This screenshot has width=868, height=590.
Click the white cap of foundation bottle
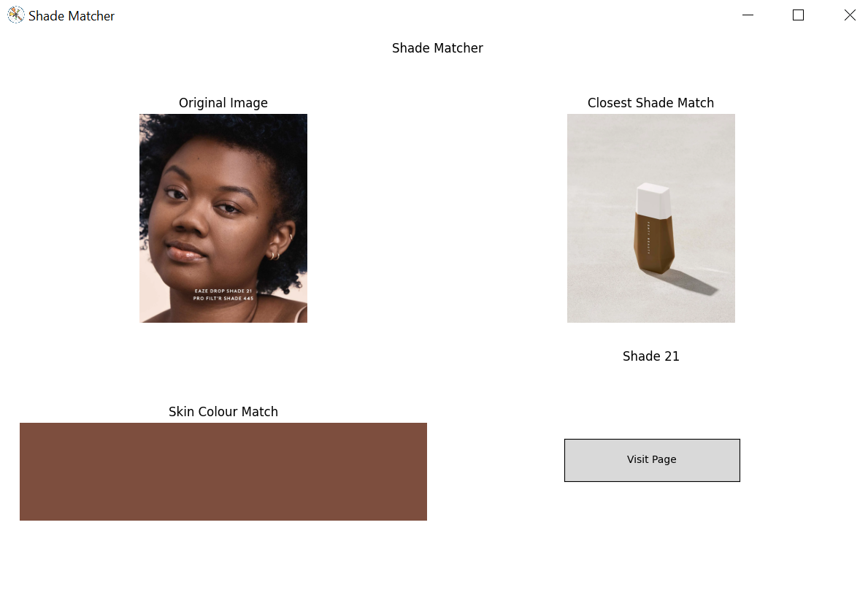(x=653, y=200)
